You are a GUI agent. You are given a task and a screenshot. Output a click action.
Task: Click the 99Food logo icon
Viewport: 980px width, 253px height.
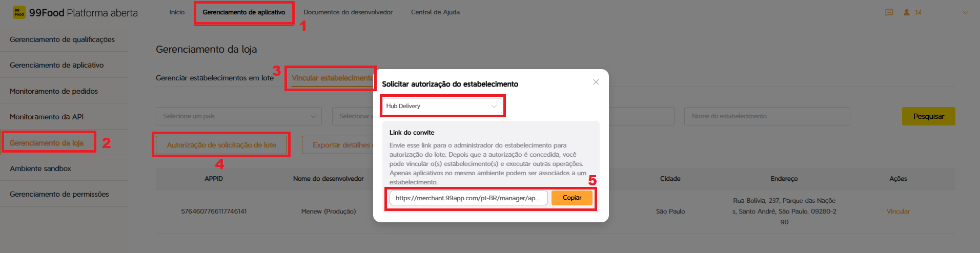coord(19,12)
